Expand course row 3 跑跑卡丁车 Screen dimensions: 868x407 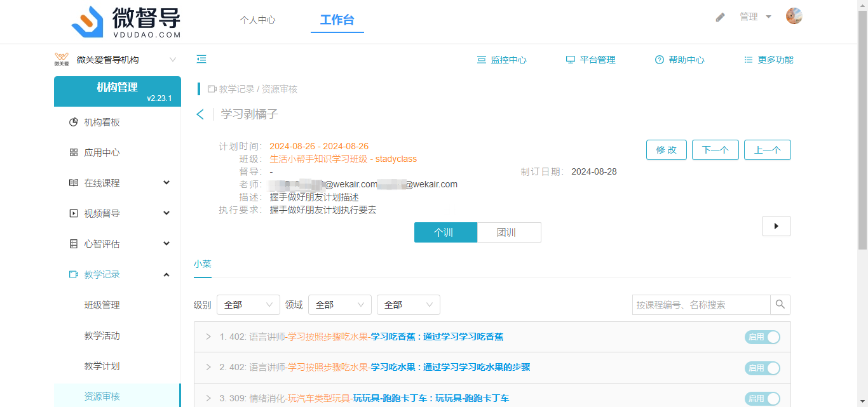coord(208,398)
